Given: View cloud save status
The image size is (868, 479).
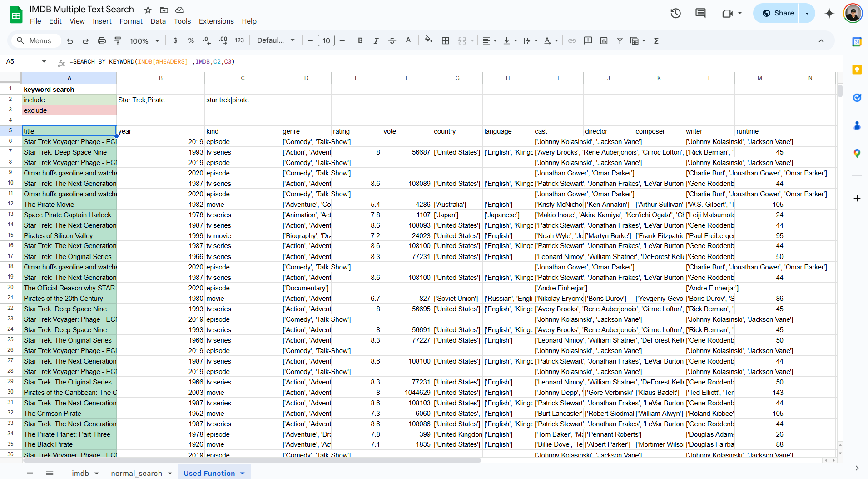Looking at the screenshot, I should click(x=180, y=10).
